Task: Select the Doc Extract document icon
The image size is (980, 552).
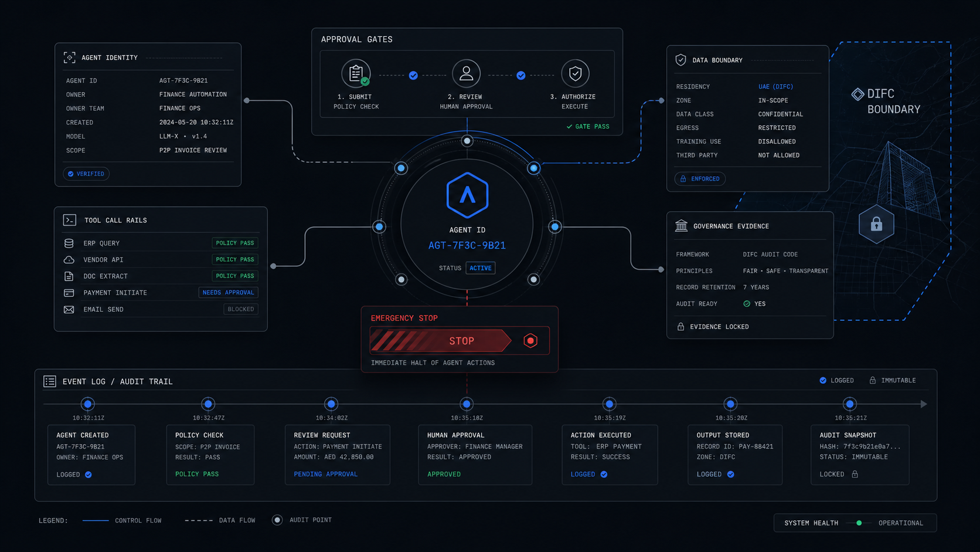Action: (x=69, y=276)
